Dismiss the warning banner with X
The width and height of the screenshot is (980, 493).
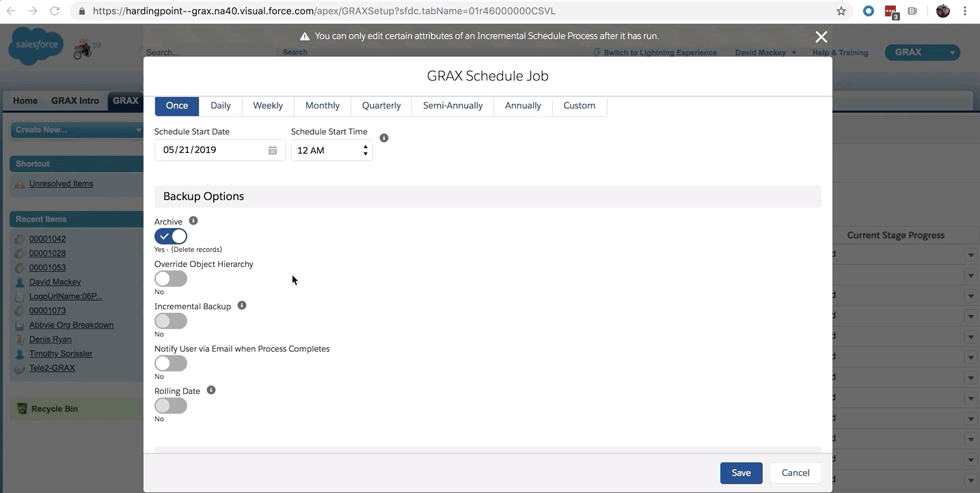tap(821, 37)
